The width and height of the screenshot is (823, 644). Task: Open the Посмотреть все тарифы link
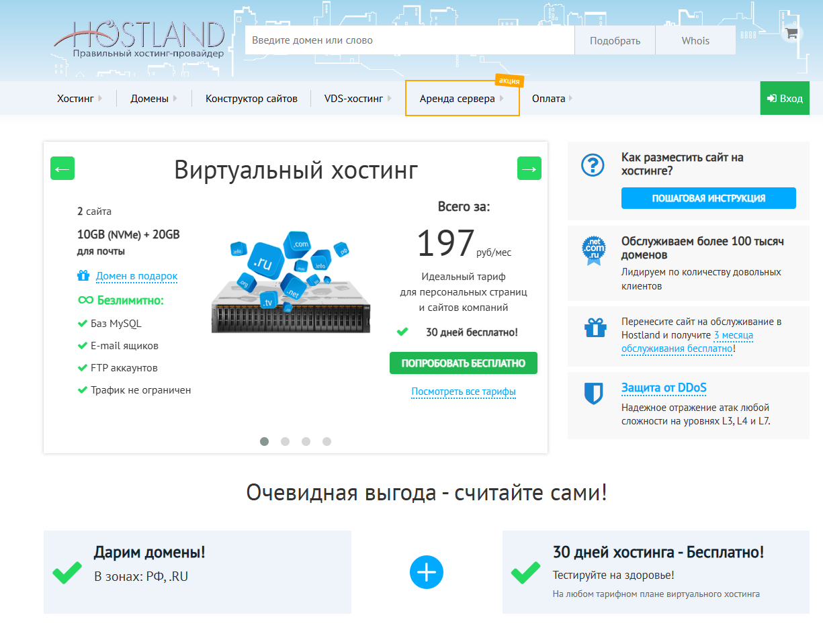click(x=463, y=392)
